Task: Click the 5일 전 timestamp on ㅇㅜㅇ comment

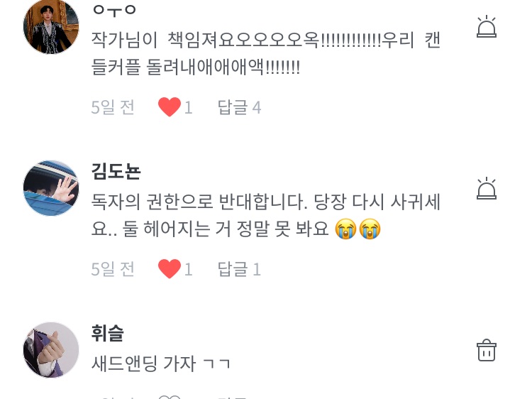Action: point(113,107)
